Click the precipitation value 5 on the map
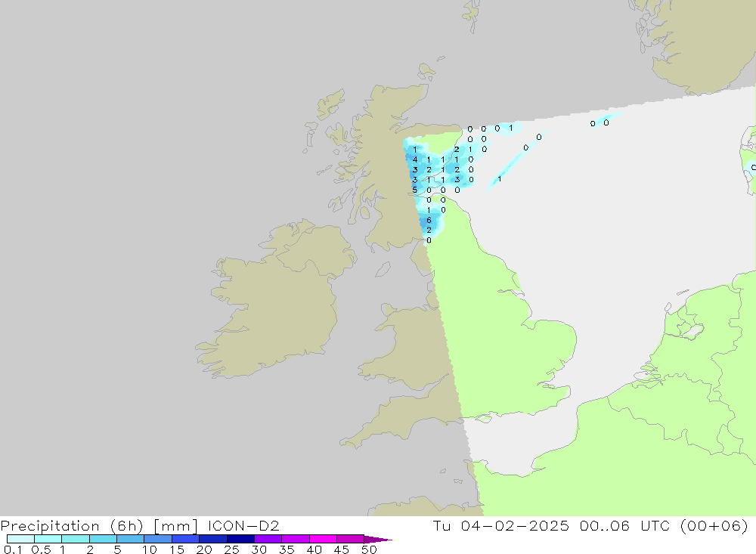 415,190
